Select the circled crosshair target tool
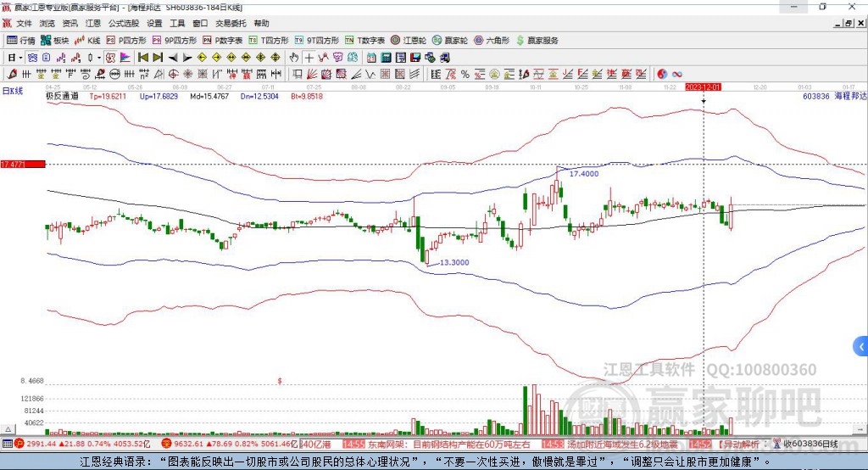The image size is (868, 470). [173, 75]
